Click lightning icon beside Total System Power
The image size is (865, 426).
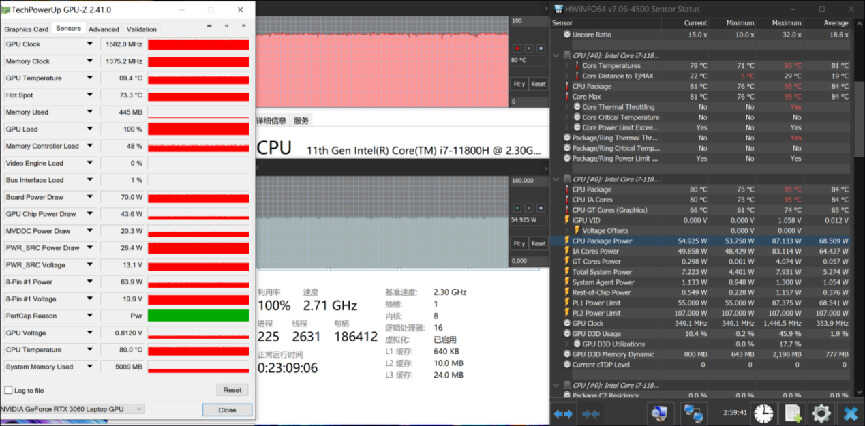point(567,271)
